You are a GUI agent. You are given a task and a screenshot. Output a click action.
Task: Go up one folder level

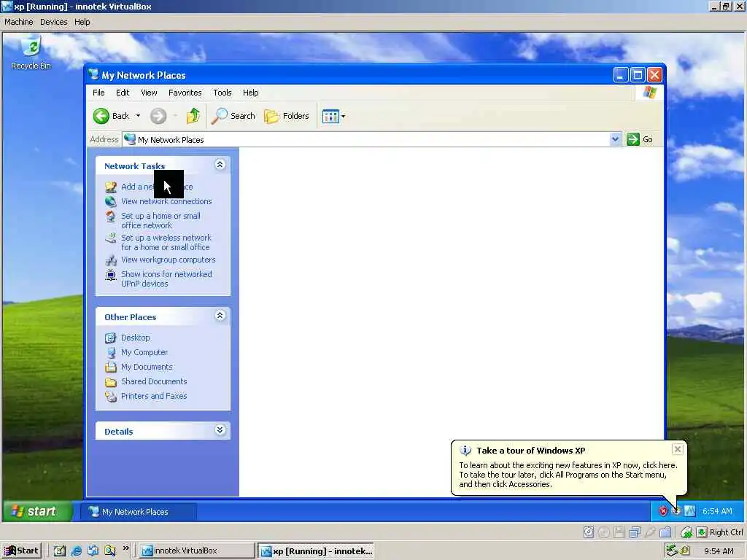193,116
